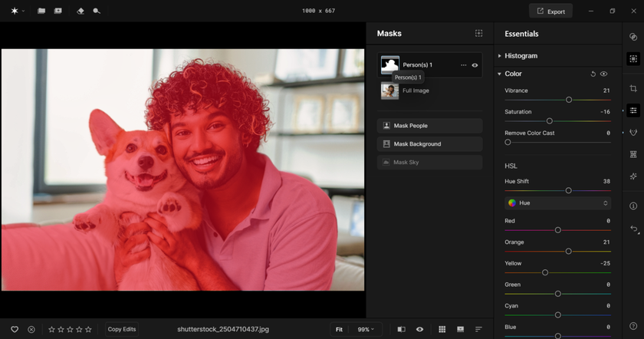The width and height of the screenshot is (644, 339).
Task: Click Export button
Action: (550, 11)
